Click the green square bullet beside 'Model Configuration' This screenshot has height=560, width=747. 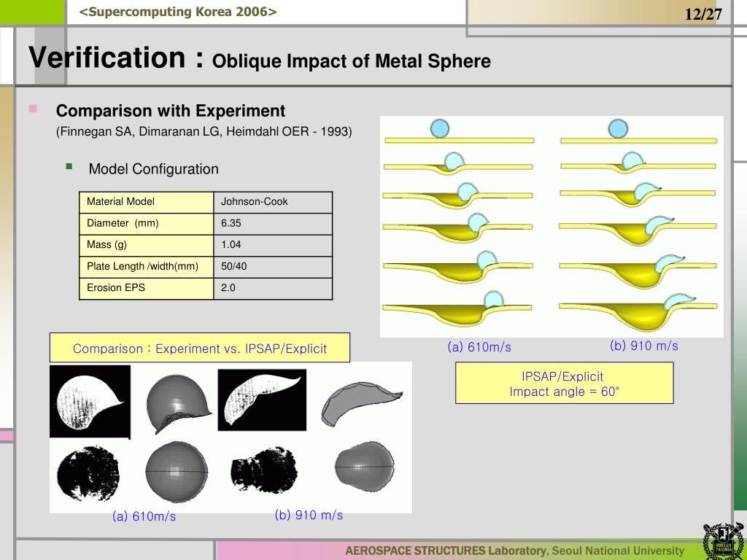pyautogui.click(x=69, y=166)
